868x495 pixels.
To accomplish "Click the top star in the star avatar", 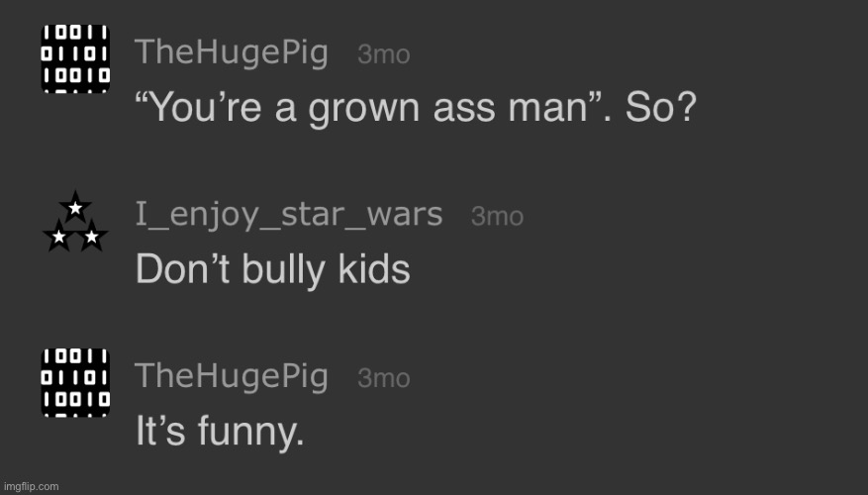I will pyautogui.click(x=74, y=208).
